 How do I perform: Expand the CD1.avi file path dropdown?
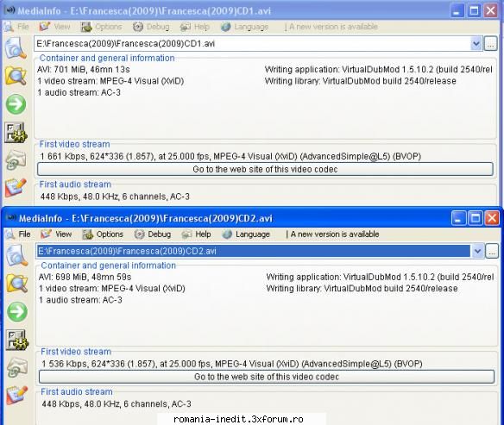(x=476, y=44)
